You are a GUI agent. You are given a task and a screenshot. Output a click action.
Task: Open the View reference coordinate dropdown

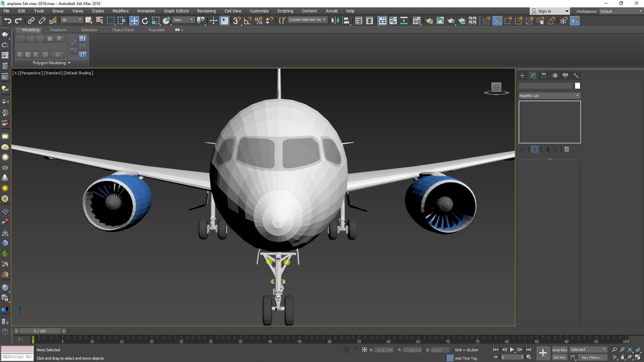click(x=183, y=20)
